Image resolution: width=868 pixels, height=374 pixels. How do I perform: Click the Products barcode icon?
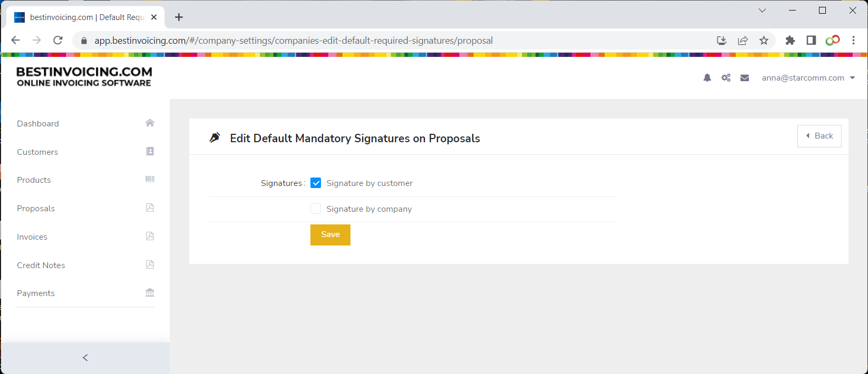[150, 179]
